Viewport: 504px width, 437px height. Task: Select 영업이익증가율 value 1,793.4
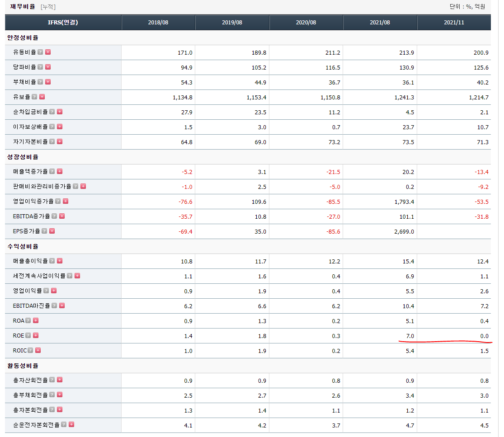click(404, 202)
